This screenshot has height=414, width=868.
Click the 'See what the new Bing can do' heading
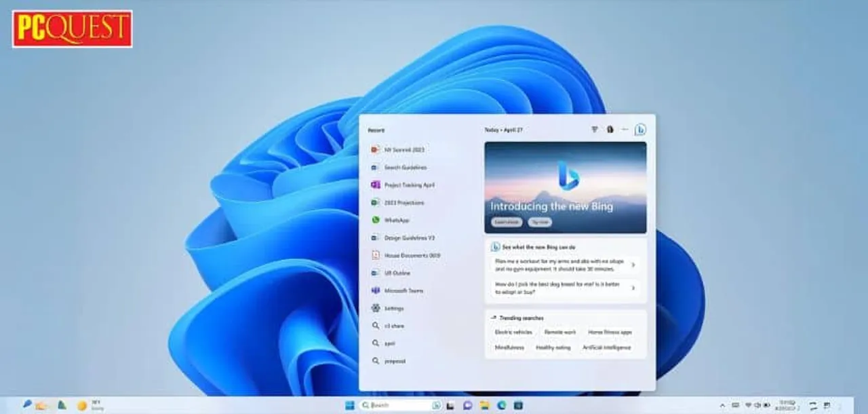point(538,247)
